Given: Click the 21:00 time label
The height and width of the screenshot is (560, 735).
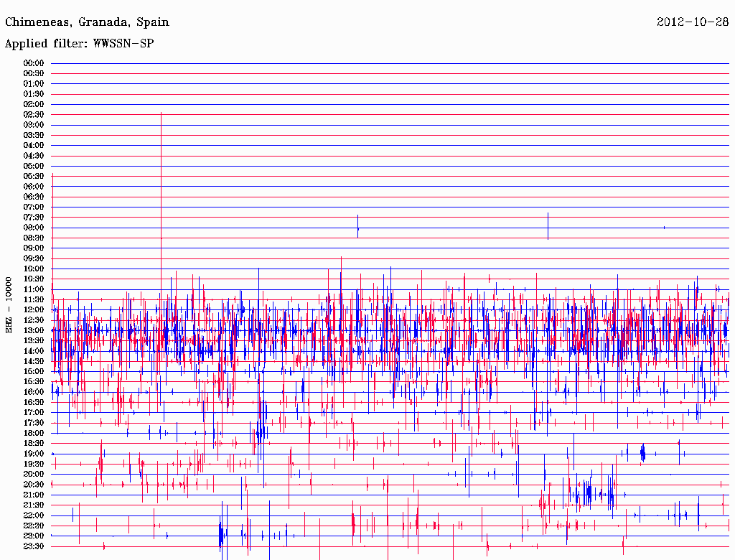Looking at the screenshot, I should point(34,495).
